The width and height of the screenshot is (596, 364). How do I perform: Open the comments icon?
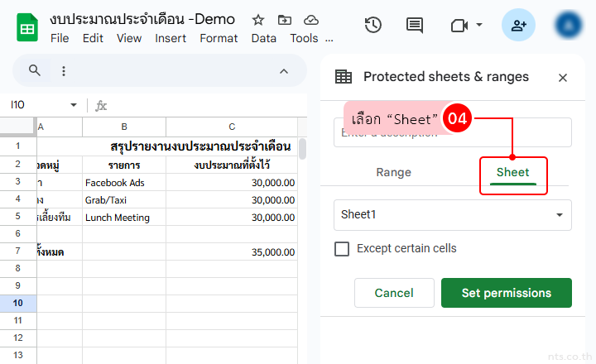(x=415, y=26)
